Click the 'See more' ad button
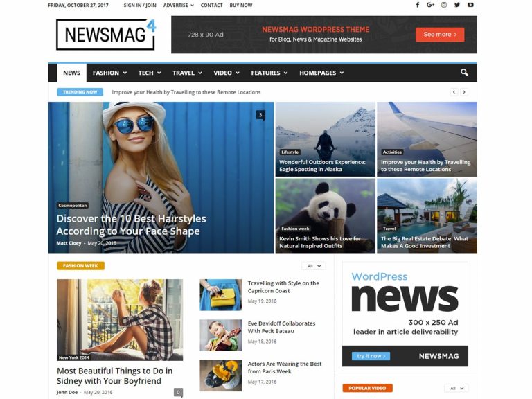The image size is (532, 399). tap(440, 34)
